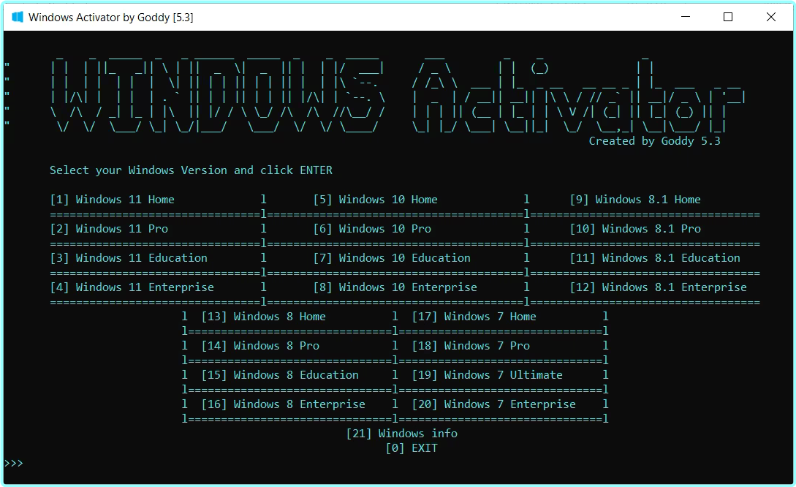The height and width of the screenshot is (487, 796).
Task: Click '[17] Windows 7 Home' option
Action: 474,317
